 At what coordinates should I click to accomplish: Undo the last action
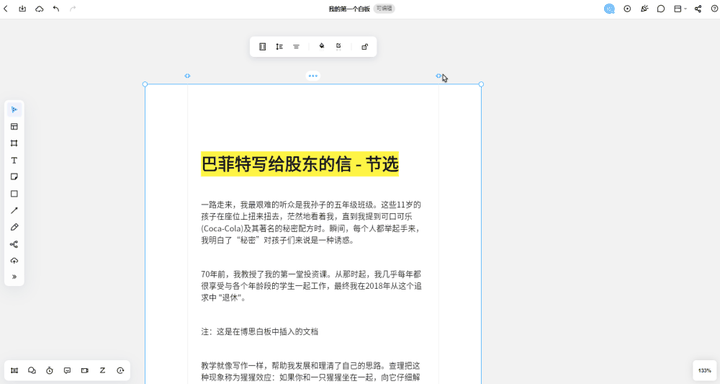56,9
